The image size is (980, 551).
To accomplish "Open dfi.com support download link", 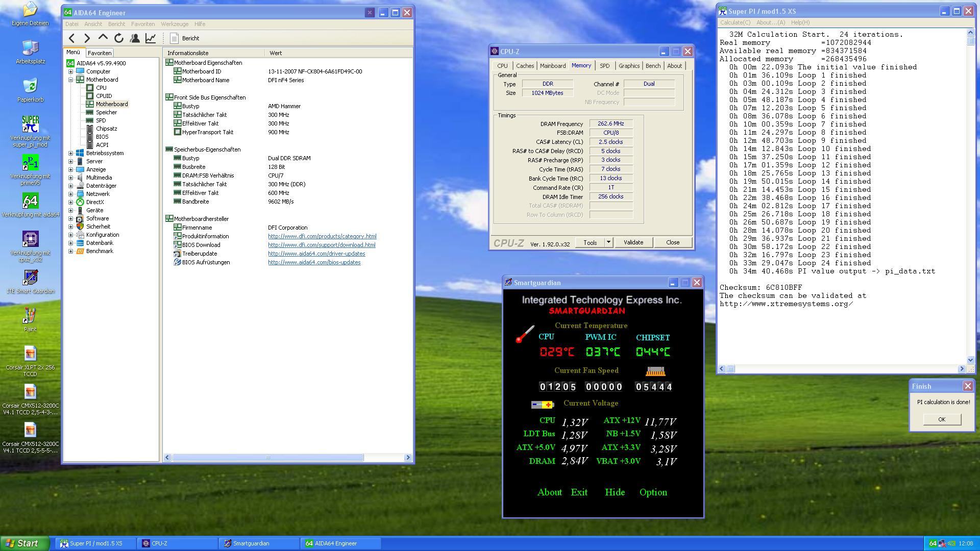I will [322, 245].
